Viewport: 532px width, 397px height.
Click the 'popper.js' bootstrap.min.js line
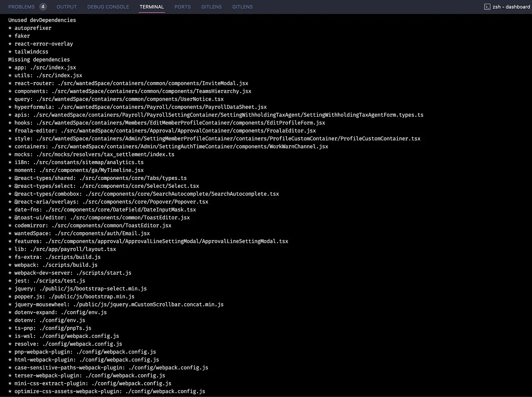tap(71, 297)
